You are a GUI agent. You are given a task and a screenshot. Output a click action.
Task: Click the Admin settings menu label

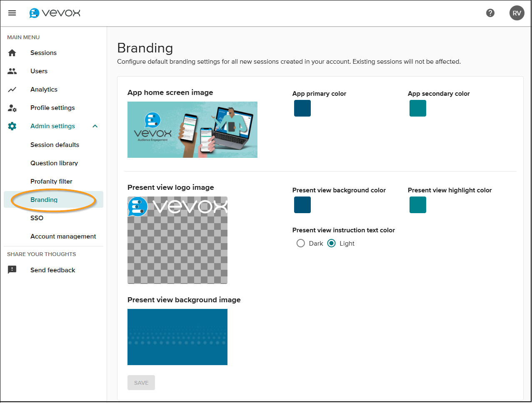point(52,126)
